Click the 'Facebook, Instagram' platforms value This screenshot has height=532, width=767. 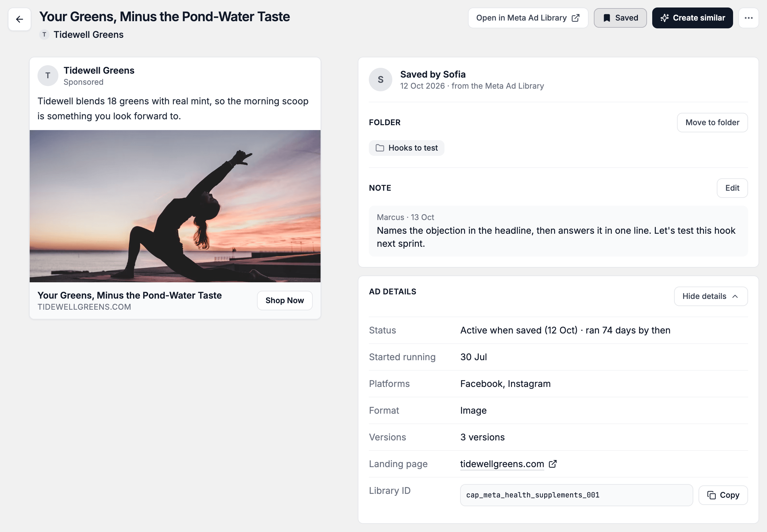(505, 384)
